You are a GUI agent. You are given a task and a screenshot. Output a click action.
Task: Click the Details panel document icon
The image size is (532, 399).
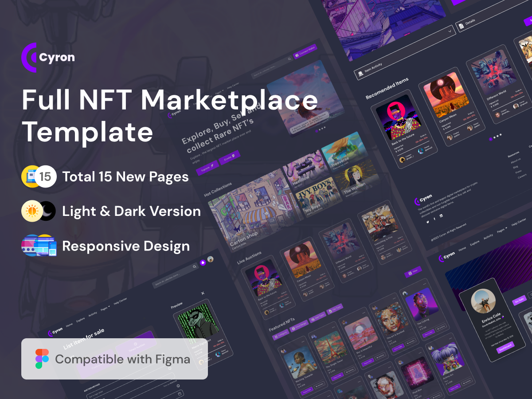[x=461, y=26]
